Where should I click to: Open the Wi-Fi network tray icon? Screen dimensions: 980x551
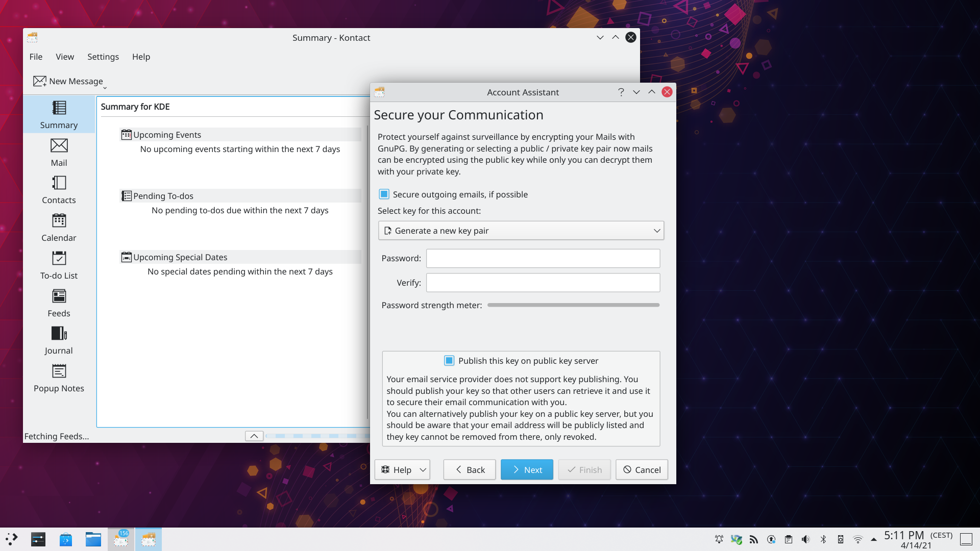click(x=857, y=539)
